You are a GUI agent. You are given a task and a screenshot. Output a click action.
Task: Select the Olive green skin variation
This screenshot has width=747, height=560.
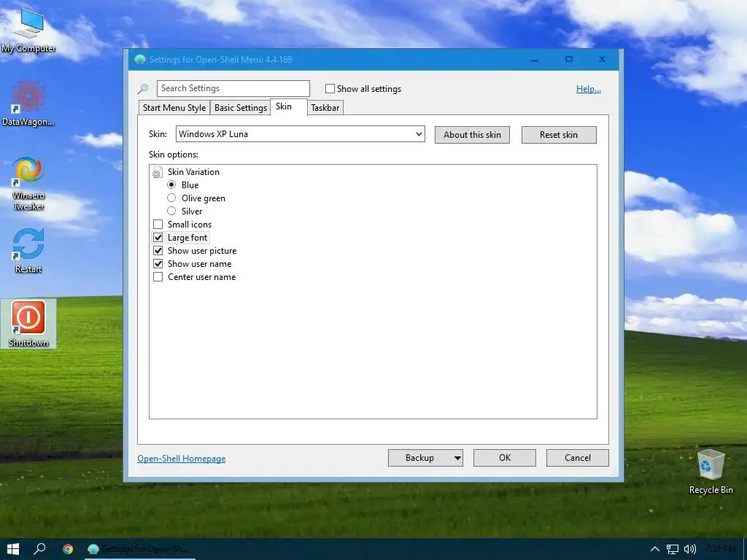pyautogui.click(x=171, y=198)
